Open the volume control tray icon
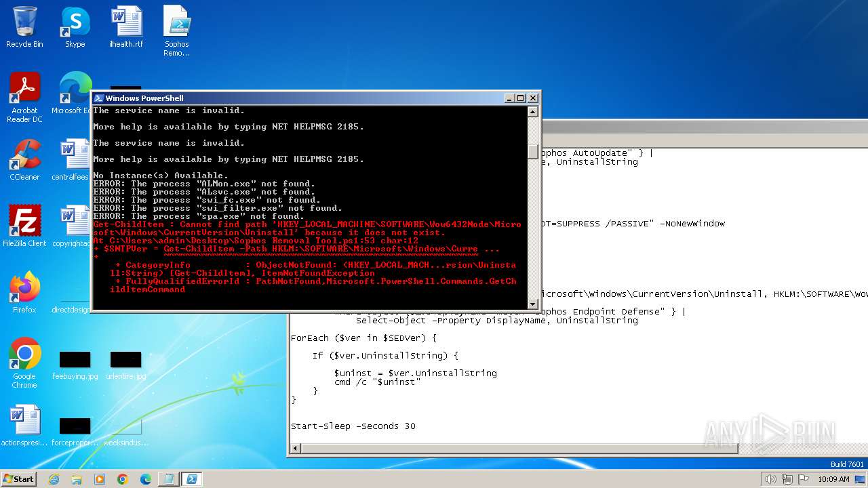 click(770, 479)
